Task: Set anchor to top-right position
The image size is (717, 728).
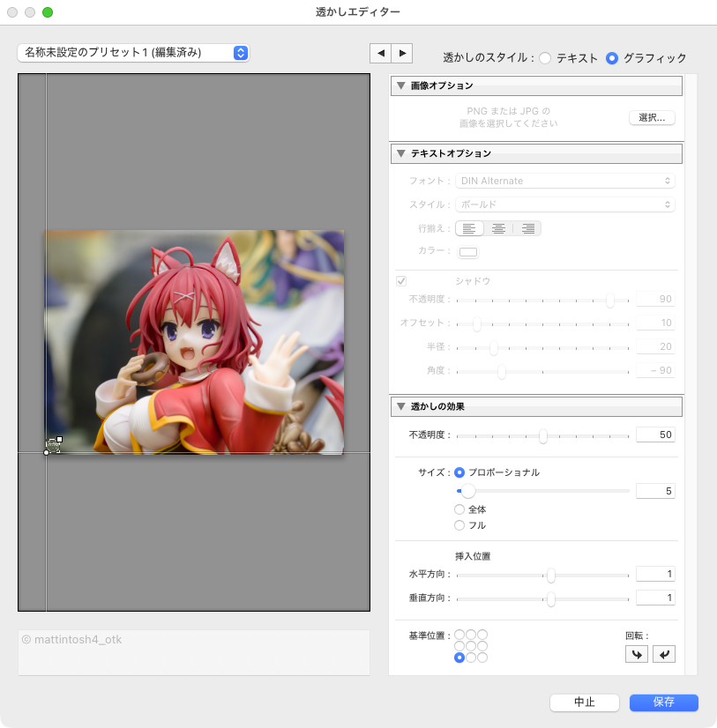Action: coord(482,635)
